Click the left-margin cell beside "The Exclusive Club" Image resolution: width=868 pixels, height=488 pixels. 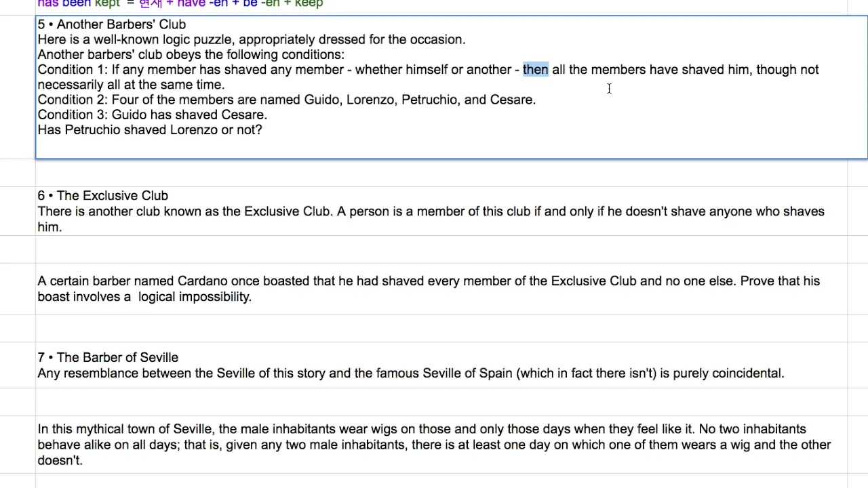pos(18,211)
